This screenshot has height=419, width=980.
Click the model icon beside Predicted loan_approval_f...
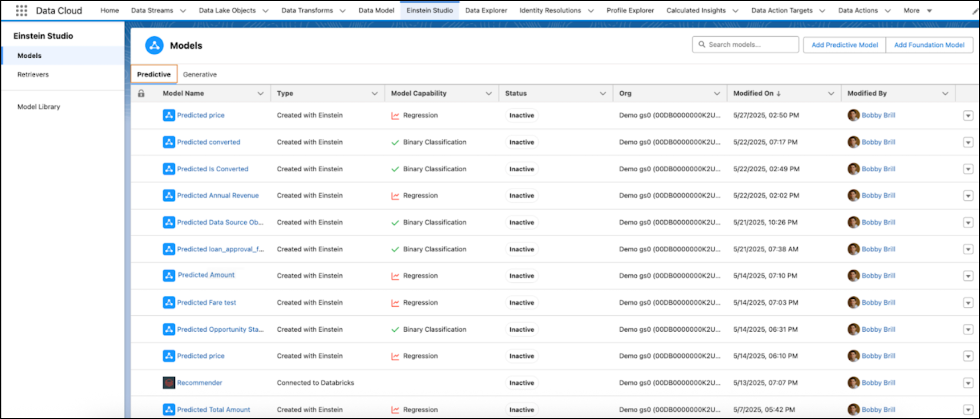[169, 249]
